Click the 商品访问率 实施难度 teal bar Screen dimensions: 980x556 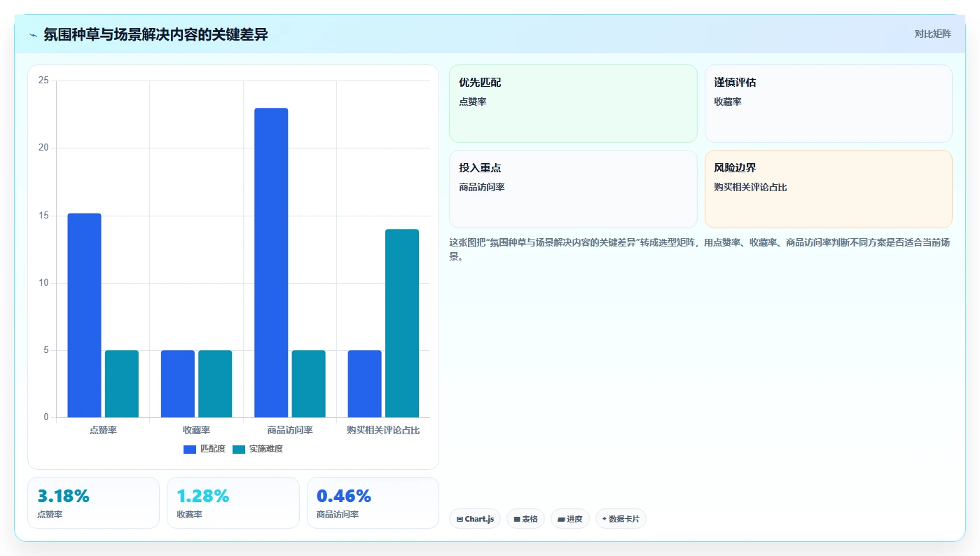(x=309, y=384)
